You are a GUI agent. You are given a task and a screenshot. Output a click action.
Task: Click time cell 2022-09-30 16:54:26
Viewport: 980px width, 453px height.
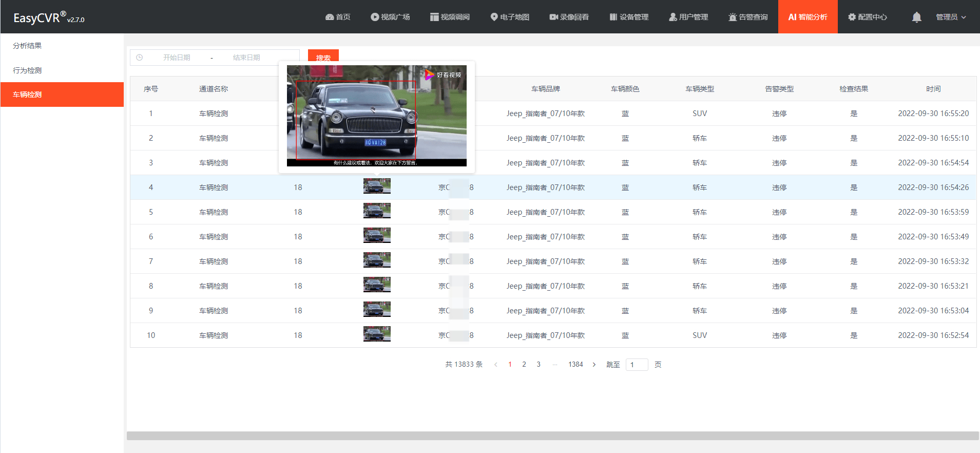[933, 187]
